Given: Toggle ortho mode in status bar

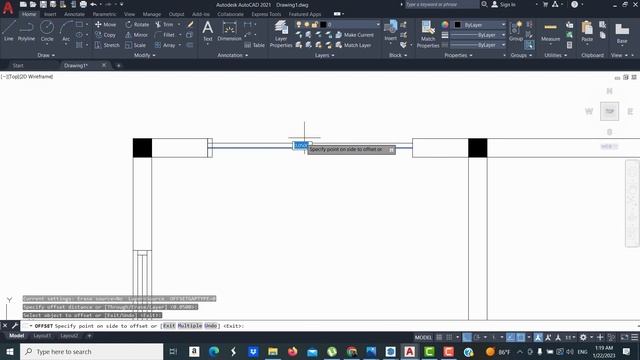Looking at the screenshot, I should point(467,337).
